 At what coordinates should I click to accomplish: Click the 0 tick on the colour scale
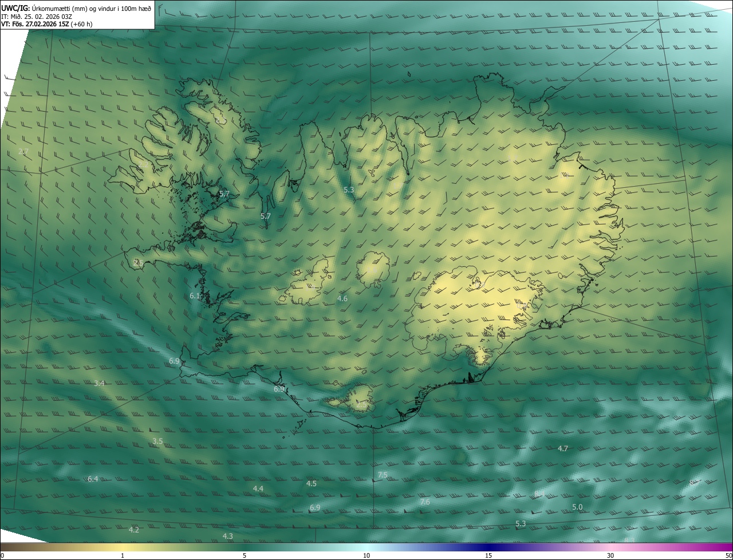[2, 555]
